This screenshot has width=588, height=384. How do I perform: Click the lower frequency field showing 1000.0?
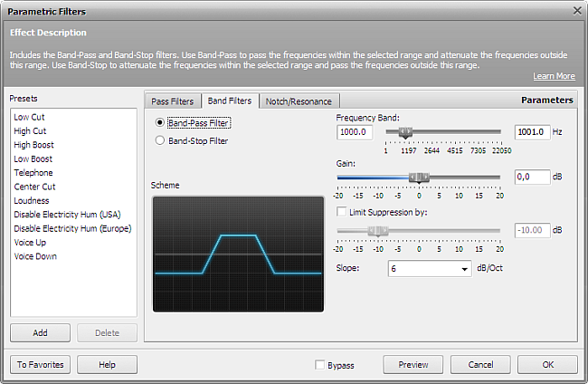(x=355, y=132)
